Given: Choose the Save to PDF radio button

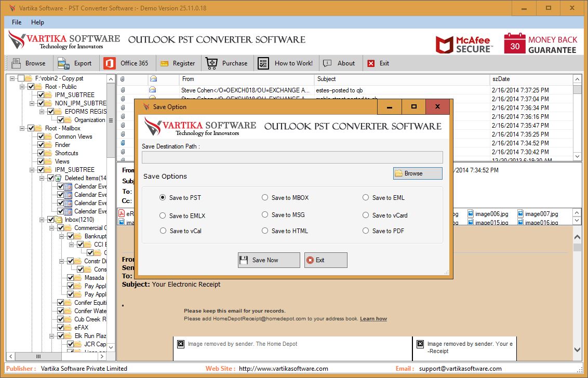Looking at the screenshot, I should pos(366,231).
